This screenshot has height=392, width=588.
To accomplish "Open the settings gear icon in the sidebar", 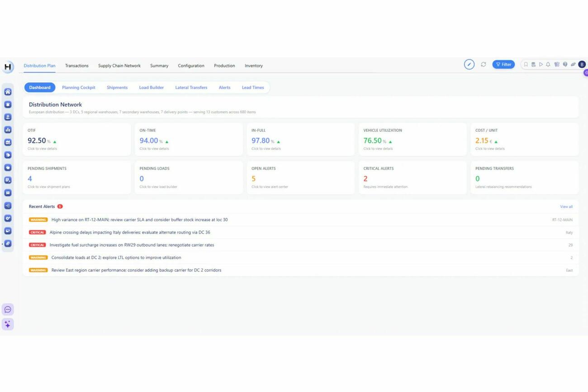I will tap(8, 218).
